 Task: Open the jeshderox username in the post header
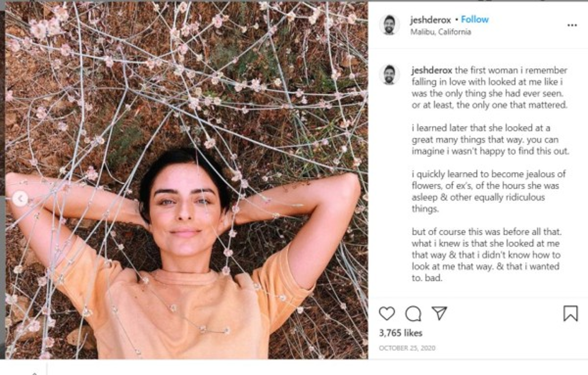click(x=430, y=20)
